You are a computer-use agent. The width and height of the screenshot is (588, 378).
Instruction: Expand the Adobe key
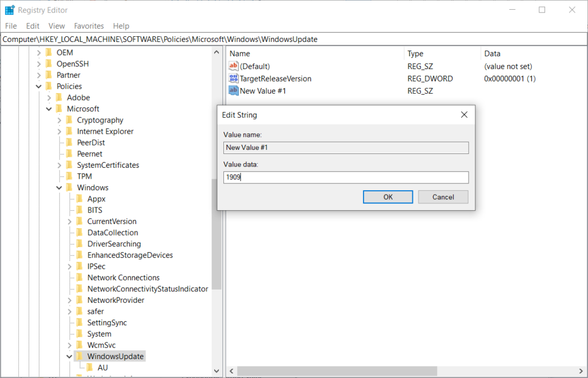(x=49, y=98)
